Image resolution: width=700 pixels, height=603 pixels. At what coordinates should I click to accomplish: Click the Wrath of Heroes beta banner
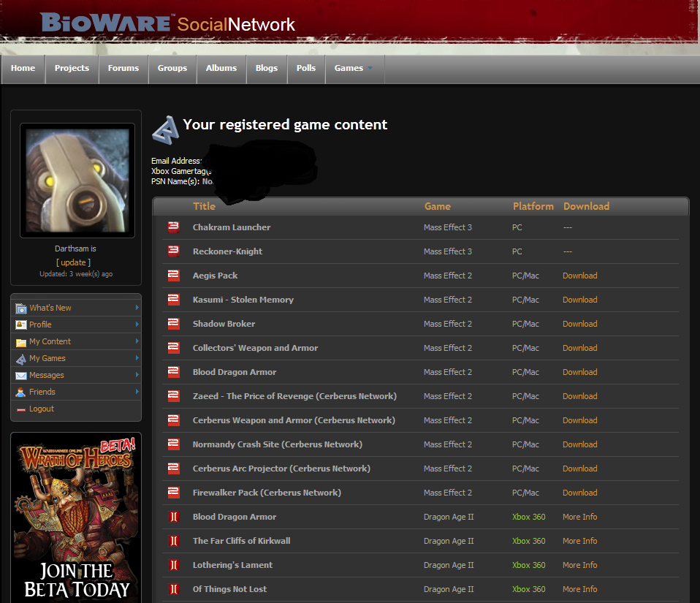tap(76, 517)
